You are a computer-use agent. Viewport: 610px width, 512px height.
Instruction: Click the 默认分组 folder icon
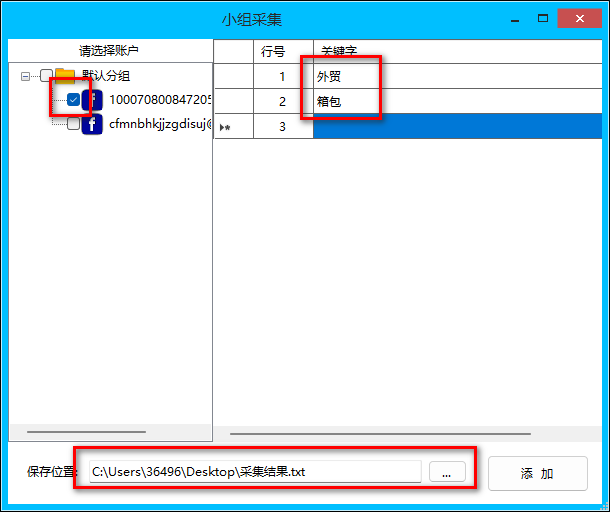66,75
